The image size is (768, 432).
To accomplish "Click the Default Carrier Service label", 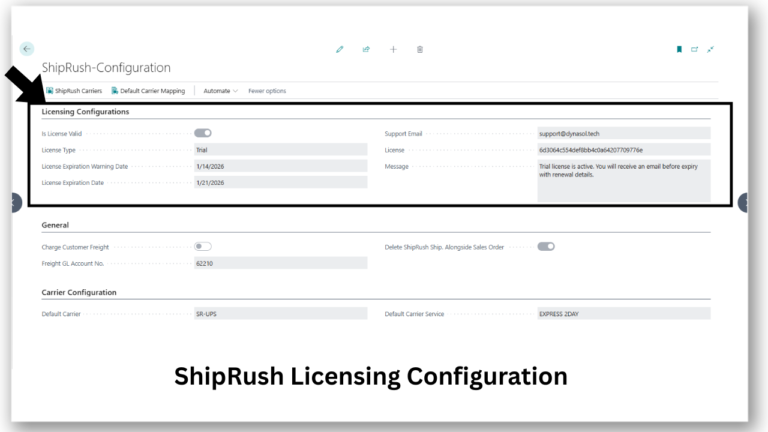I will pos(414,314).
